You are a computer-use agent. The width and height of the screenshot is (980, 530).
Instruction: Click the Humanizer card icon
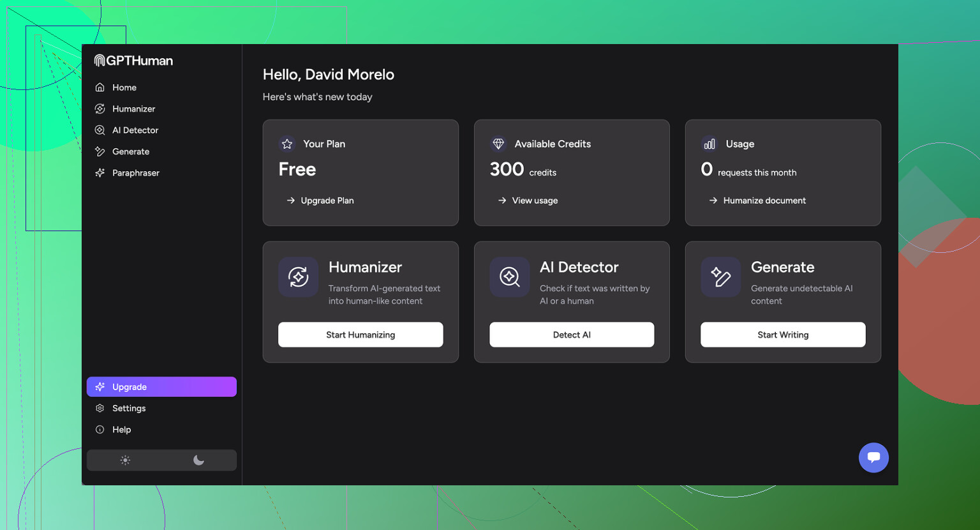click(x=298, y=277)
